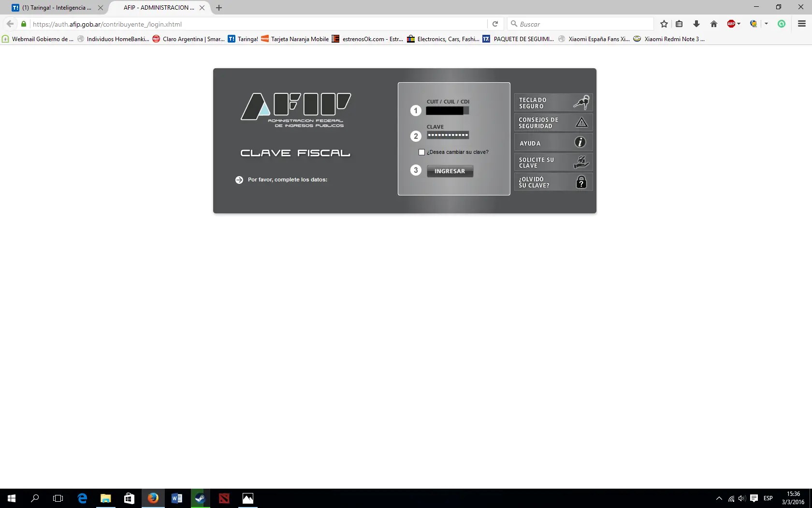Open the Windows taskbar search
The height and width of the screenshot is (508, 812).
tap(35, 498)
